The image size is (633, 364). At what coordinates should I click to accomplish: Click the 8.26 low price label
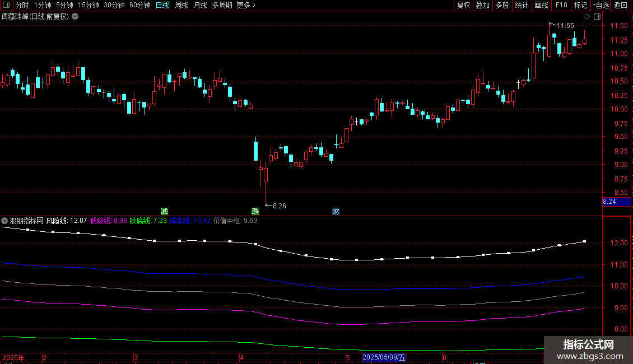(280, 206)
